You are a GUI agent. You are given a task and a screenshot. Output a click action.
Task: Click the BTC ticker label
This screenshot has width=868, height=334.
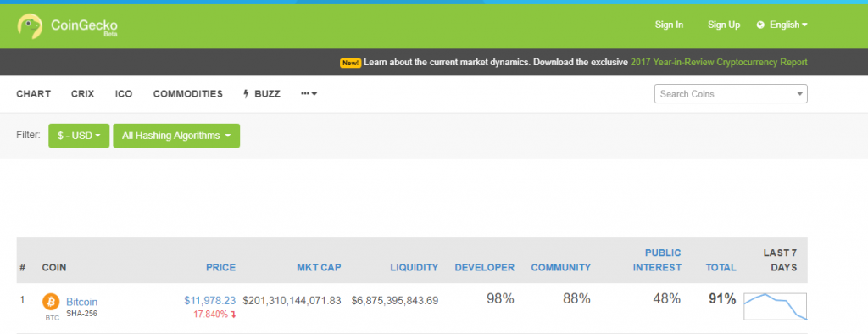coord(52,318)
